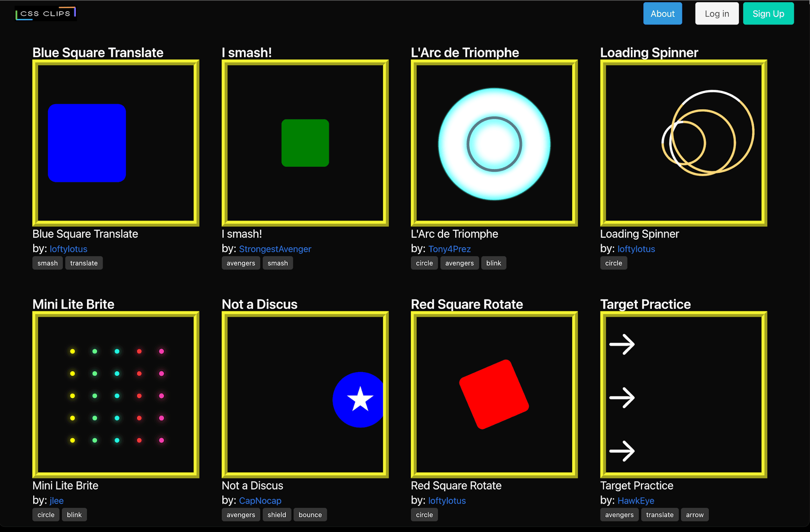Viewport: 810px width, 532px height.
Task: Click translate tag under Blue Square Translate
Action: pos(84,263)
